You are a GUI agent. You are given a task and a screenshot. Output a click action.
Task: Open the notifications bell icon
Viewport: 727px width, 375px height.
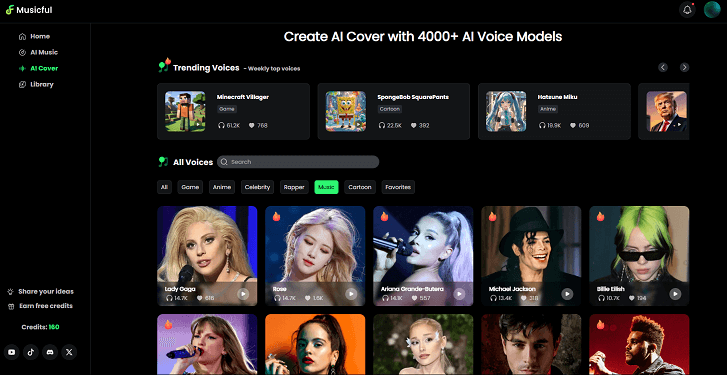pyautogui.click(x=687, y=10)
